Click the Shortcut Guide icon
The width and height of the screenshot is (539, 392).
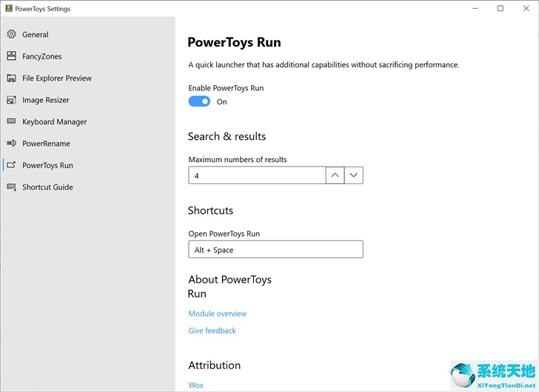pos(11,187)
